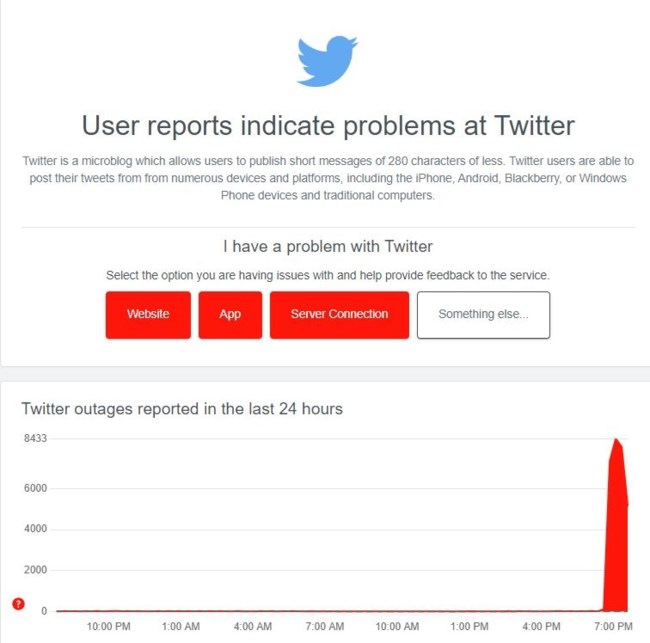
Task: Click the 'Twitter outages reported' chart title
Action: [x=182, y=409]
